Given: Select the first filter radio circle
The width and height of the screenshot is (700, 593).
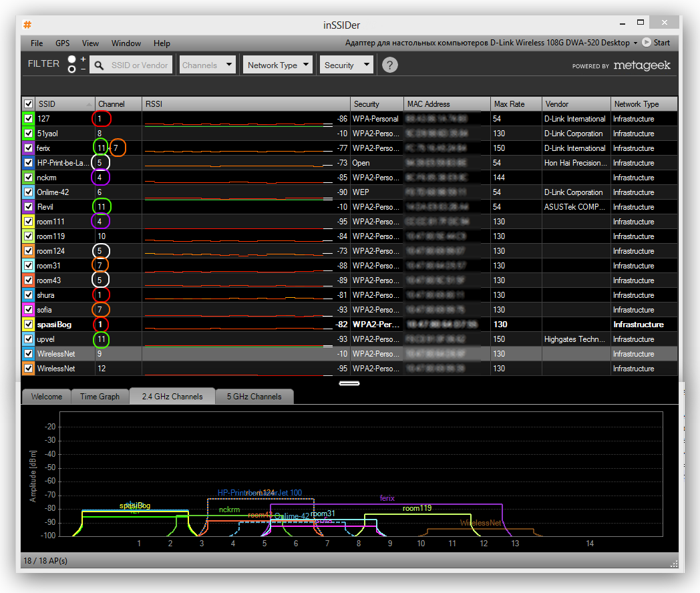Looking at the screenshot, I should pyautogui.click(x=72, y=59).
